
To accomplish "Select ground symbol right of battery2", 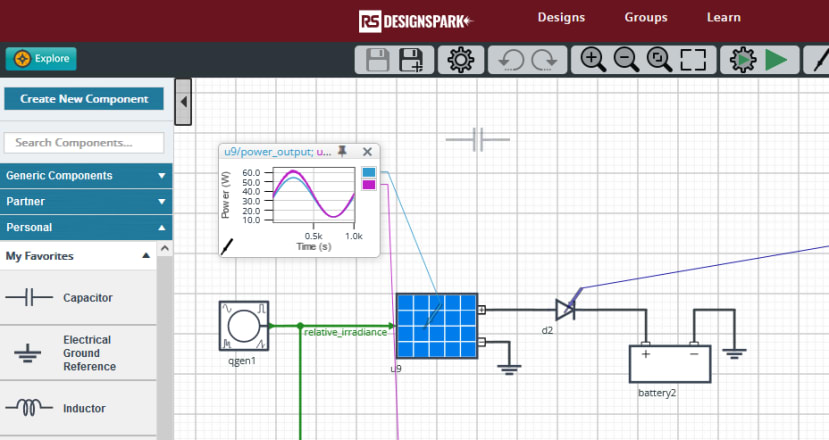I will (x=734, y=353).
